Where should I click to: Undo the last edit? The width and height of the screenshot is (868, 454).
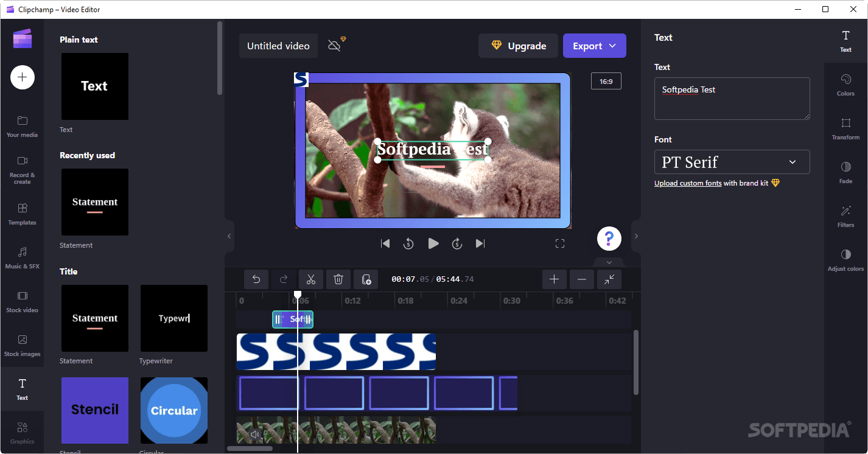coord(256,279)
